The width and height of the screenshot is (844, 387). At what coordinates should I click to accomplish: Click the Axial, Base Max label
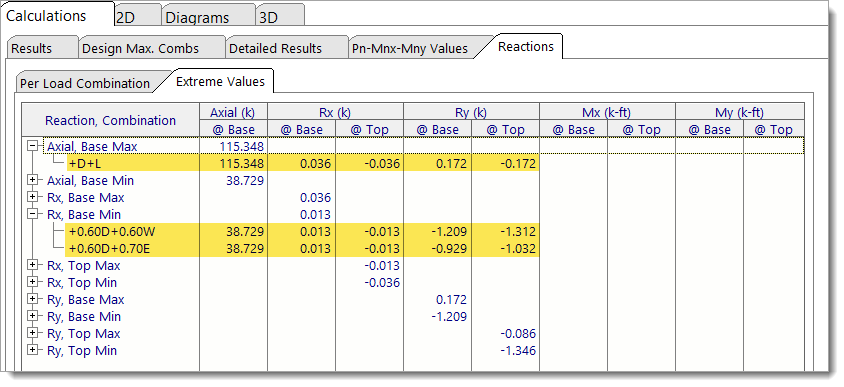92,146
